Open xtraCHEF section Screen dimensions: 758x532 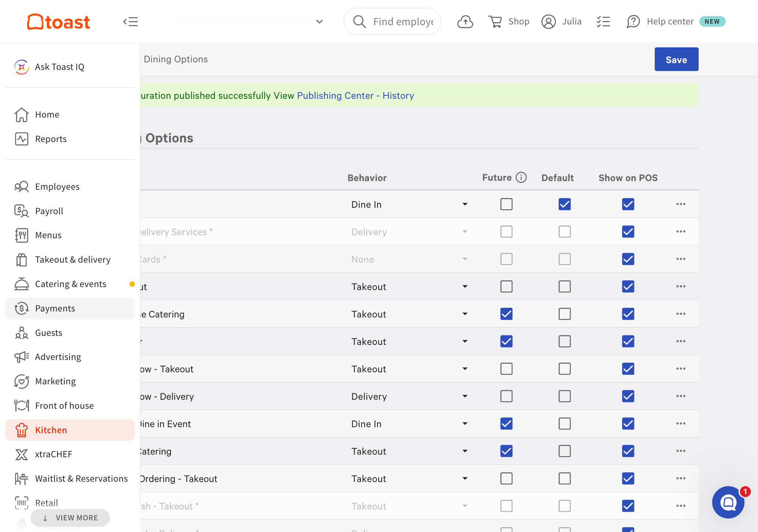70,454
